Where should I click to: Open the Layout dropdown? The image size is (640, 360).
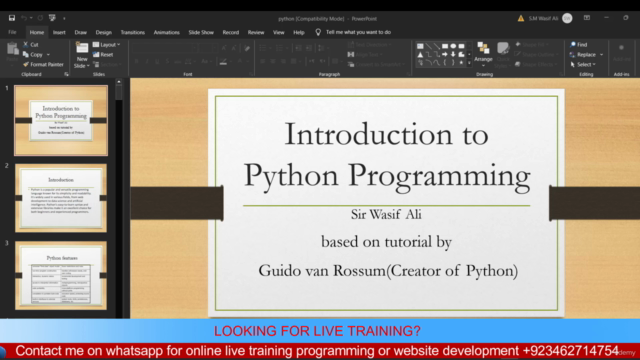click(x=107, y=44)
